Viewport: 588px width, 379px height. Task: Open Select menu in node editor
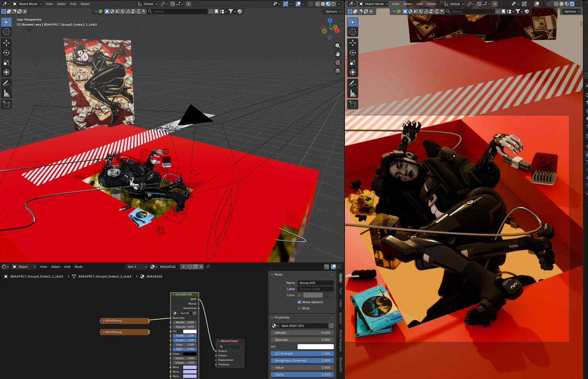click(56, 267)
